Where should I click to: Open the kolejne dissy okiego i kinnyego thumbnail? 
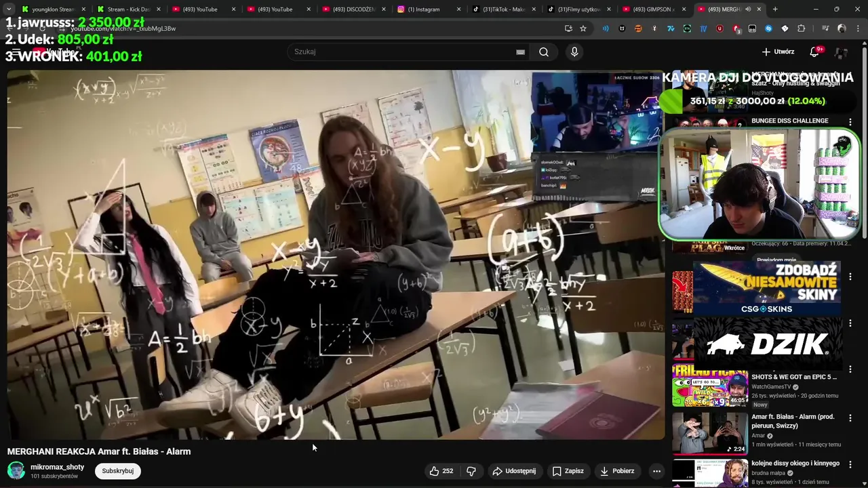(709, 473)
